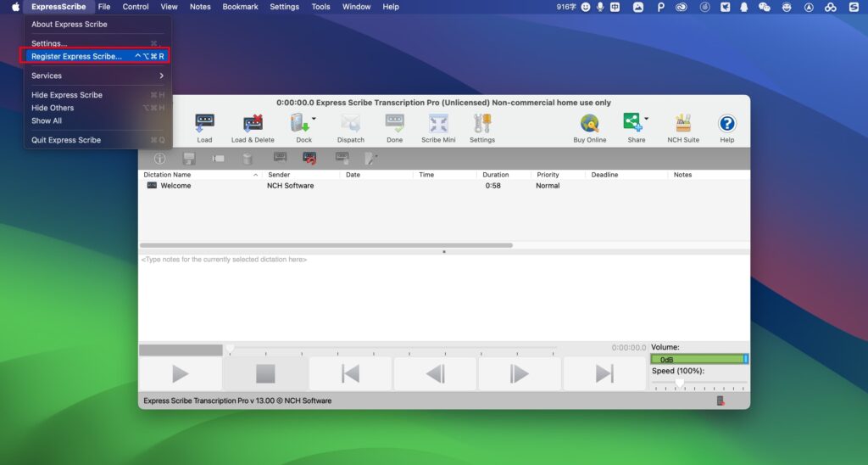Screen dimensions: 868x465
Task: Click into the dictation notes text area
Action: (x=444, y=298)
